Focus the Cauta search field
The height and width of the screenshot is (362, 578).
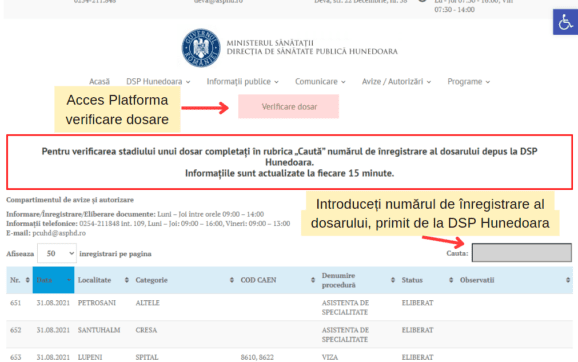[522, 253]
